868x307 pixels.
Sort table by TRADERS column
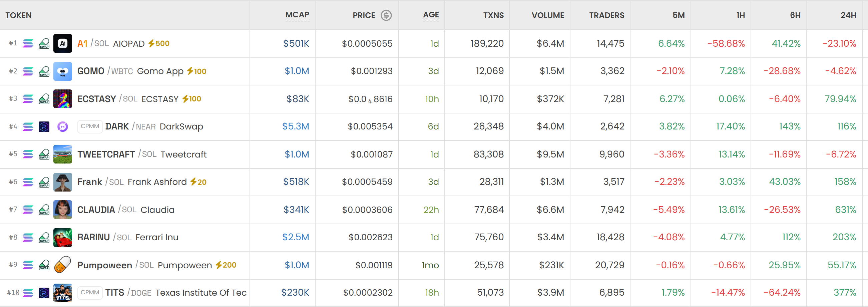606,15
